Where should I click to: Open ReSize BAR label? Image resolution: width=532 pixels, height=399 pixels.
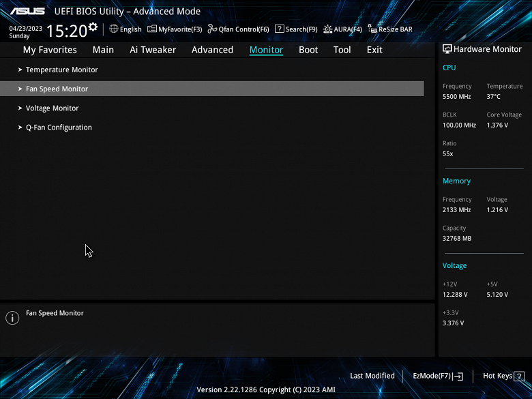coord(396,29)
